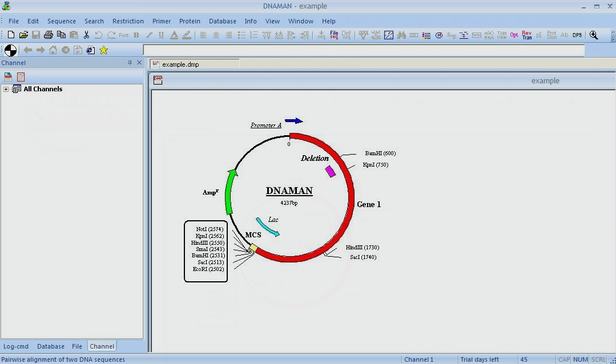
Task: Click the Tran View toolbar icon
Action: pyautogui.click(x=502, y=35)
